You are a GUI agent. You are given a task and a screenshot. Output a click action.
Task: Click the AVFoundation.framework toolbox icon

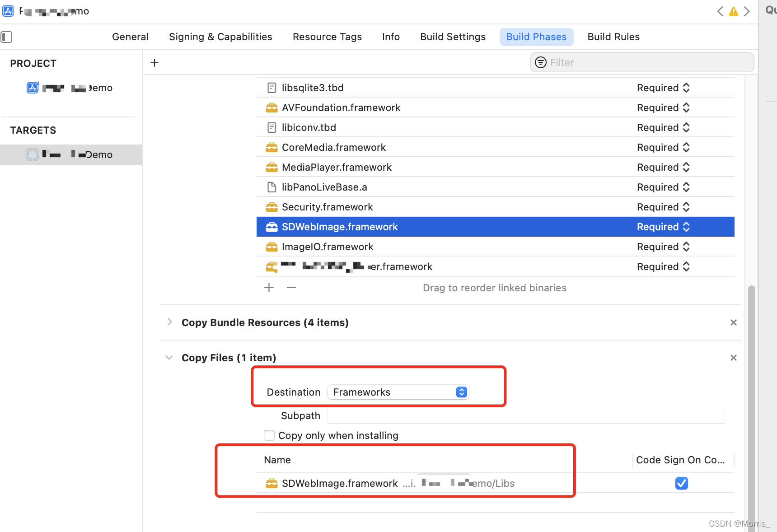[x=271, y=107]
